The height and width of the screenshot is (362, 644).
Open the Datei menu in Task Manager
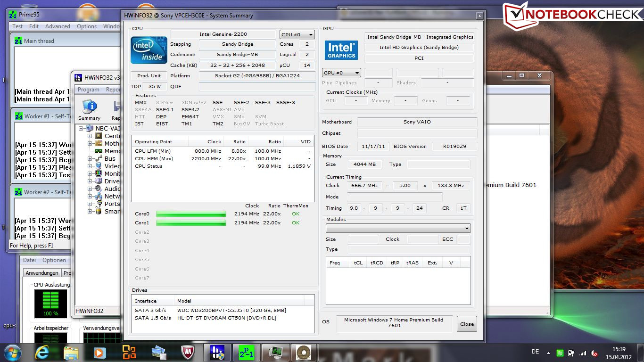(29, 260)
